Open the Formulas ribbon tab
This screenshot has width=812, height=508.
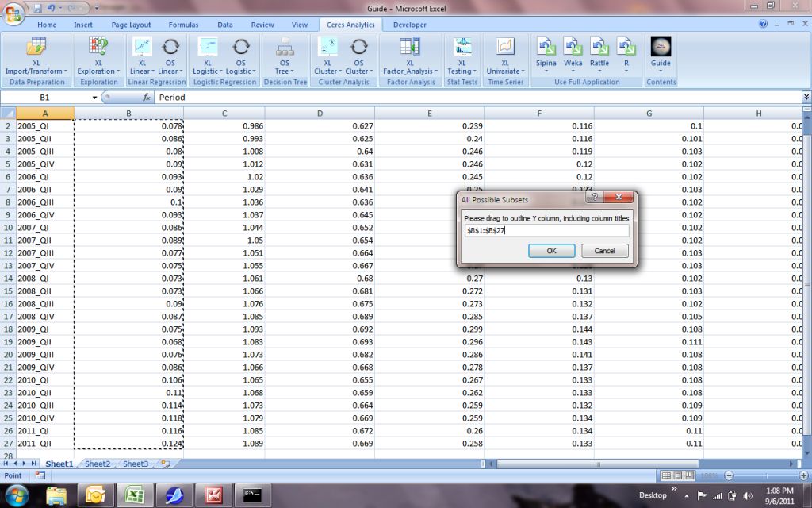coord(183,25)
